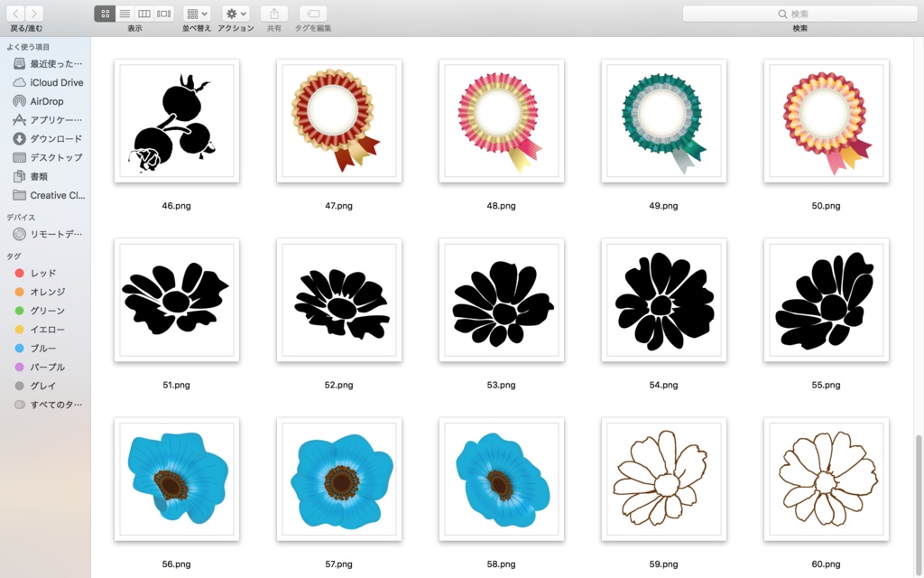Click the 58.png file name
This screenshot has width=924, height=578.
click(501, 564)
